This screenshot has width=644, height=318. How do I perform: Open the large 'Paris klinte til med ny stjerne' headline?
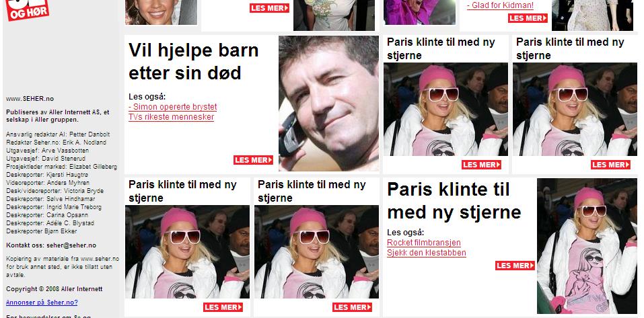(454, 201)
